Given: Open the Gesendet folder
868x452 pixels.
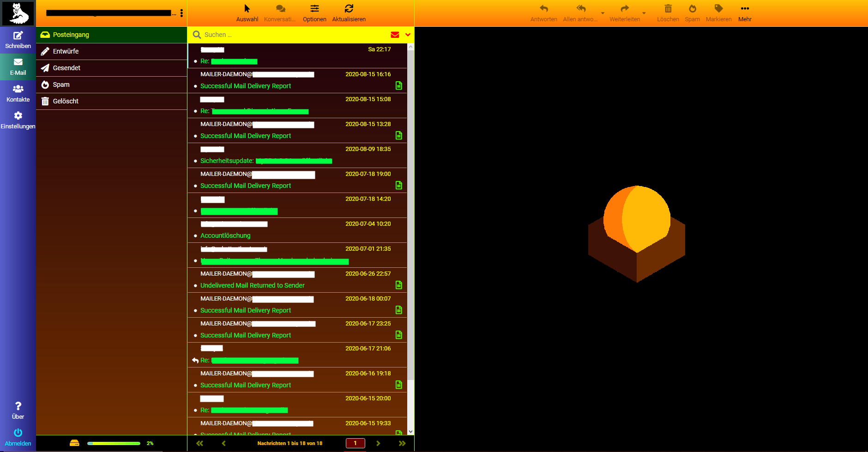Looking at the screenshot, I should pyautogui.click(x=66, y=68).
